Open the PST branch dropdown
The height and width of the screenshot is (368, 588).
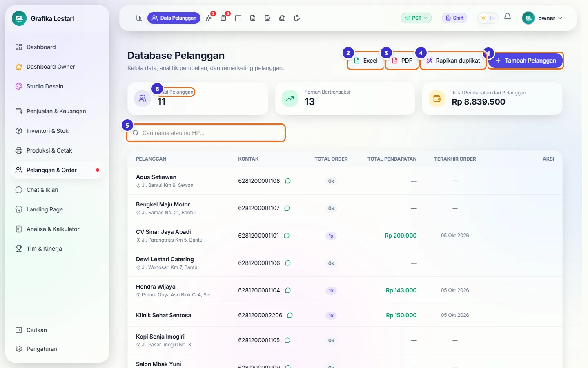click(x=416, y=18)
